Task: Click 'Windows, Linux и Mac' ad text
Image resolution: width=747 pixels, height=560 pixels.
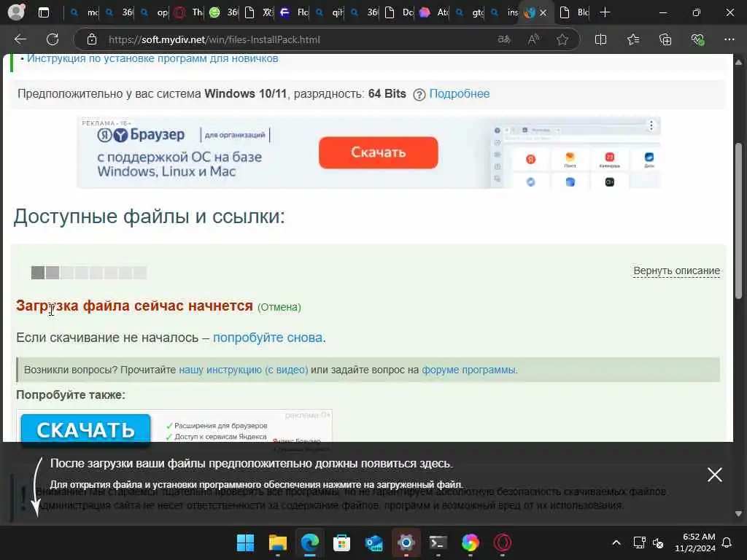Action: pyautogui.click(x=166, y=171)
